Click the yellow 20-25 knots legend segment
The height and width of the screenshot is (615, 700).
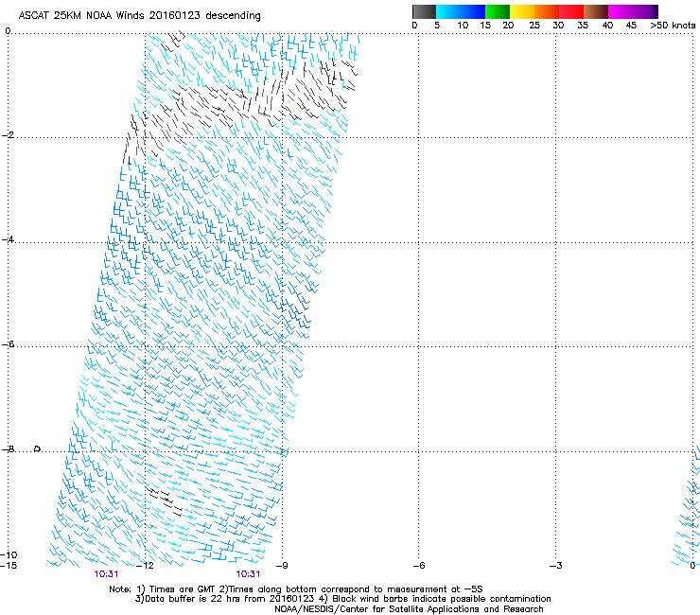[522, 11]
